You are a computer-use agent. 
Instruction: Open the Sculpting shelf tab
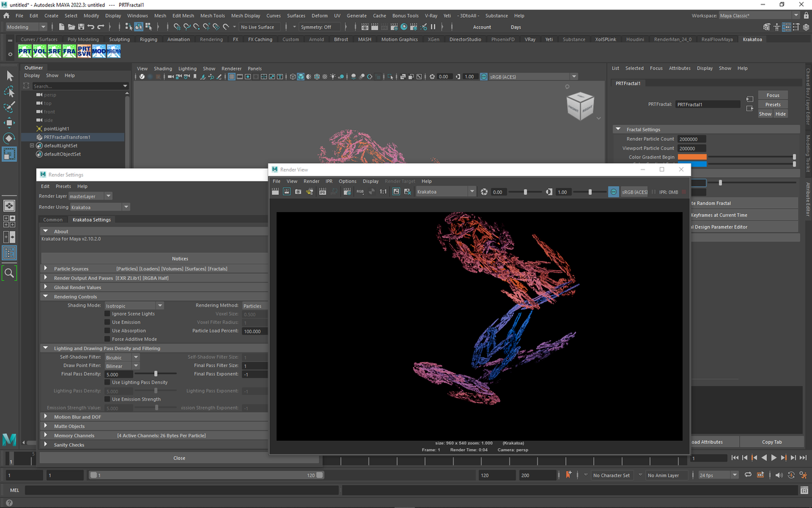[x=119, y=39]
